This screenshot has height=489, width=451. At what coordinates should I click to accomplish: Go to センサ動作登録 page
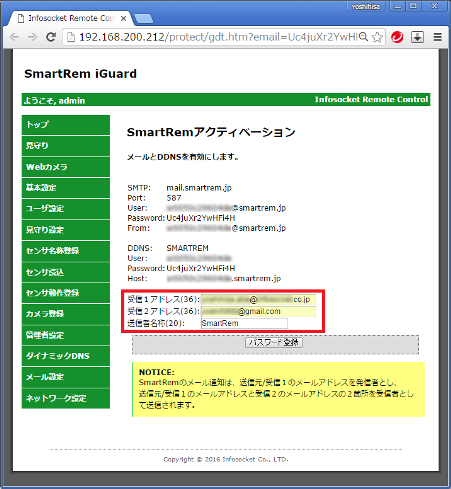click(x=66, y=293)
